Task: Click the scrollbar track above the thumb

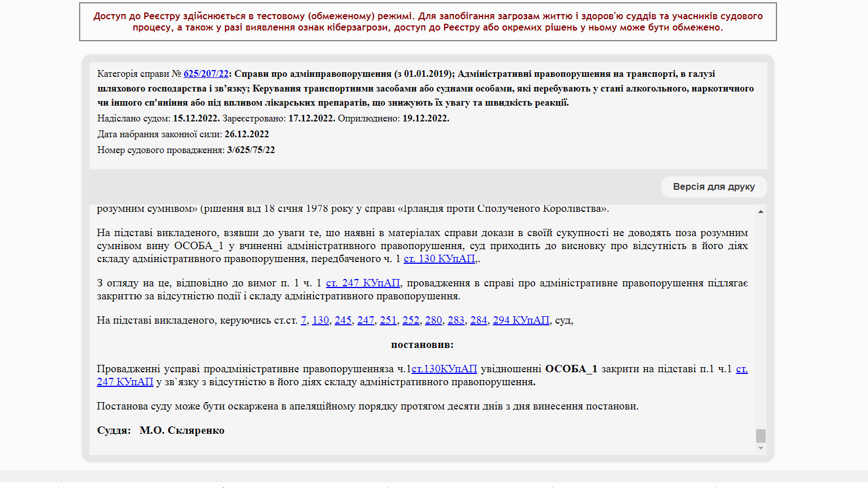Action: (x=761, y=316)
